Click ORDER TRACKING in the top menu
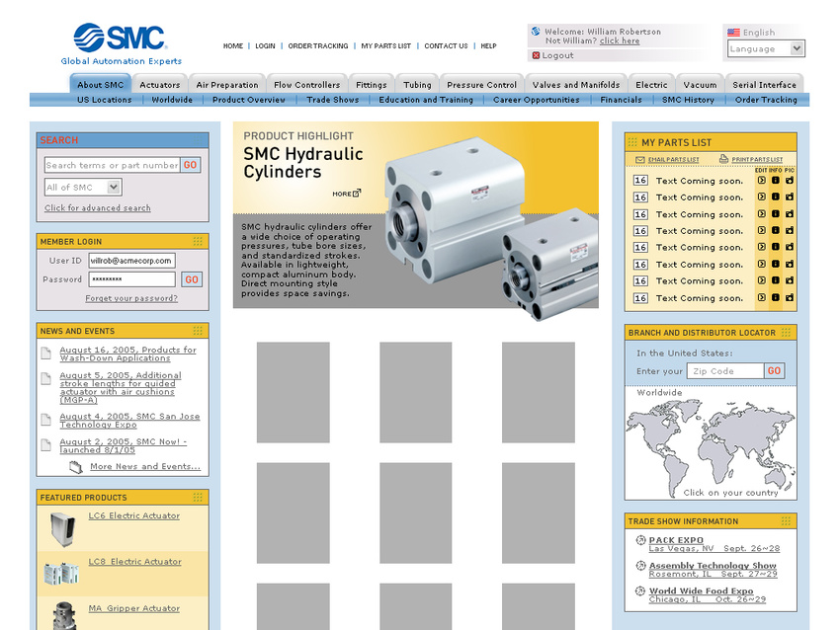840x630 pixels. coord(318,46)
